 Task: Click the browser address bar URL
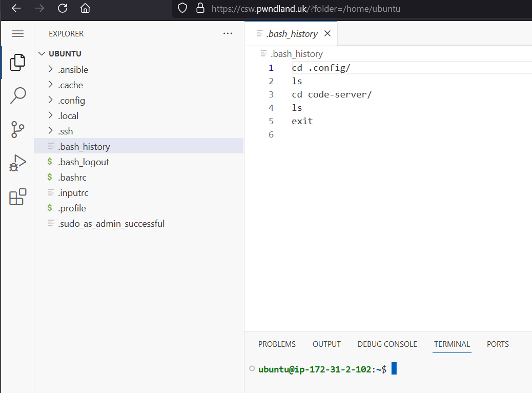pos(305,9)
